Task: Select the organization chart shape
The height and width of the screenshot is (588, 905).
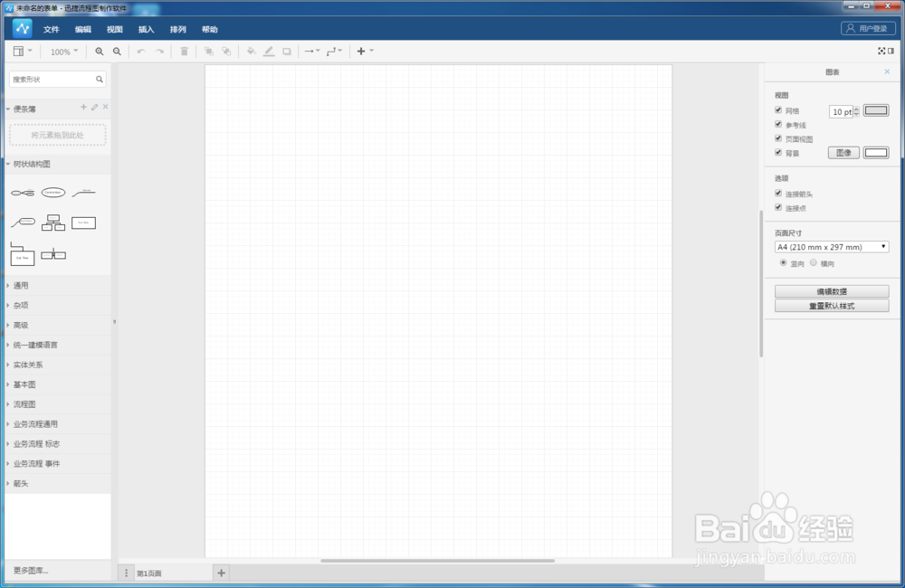Action: pos(53,223)
